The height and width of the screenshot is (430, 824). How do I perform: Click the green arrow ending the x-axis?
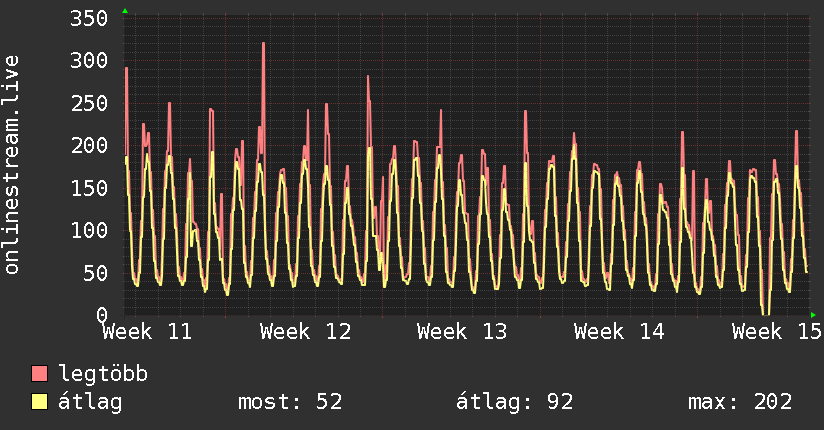pyautogui.click(x=813, y=315)
